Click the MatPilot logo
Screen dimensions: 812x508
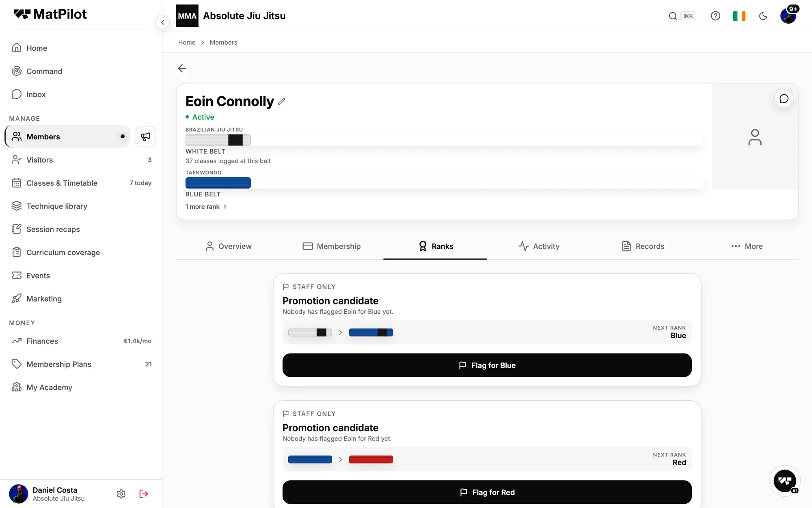50,14
